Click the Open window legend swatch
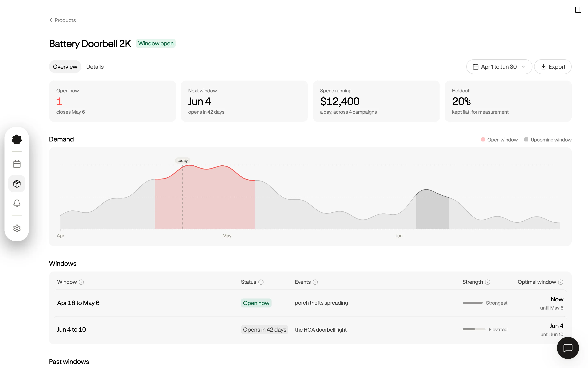 click(x=483, y=139)
